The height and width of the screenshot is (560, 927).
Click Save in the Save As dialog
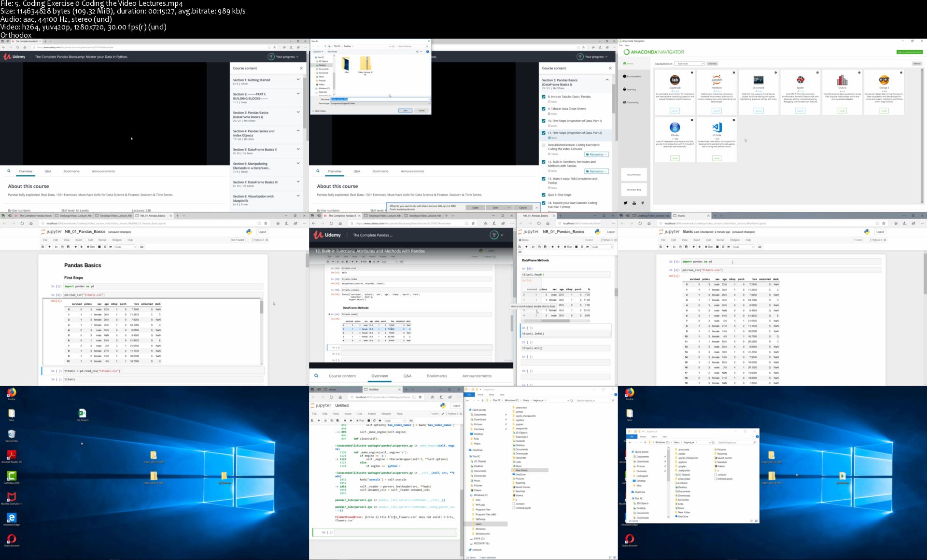pos(405,111)
